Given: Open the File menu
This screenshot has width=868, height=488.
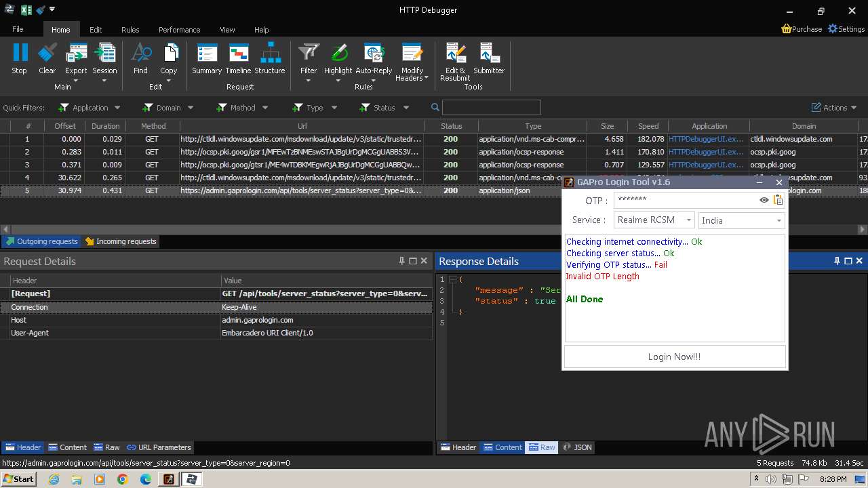Looking at the screenshot, I should pos(18,29).
